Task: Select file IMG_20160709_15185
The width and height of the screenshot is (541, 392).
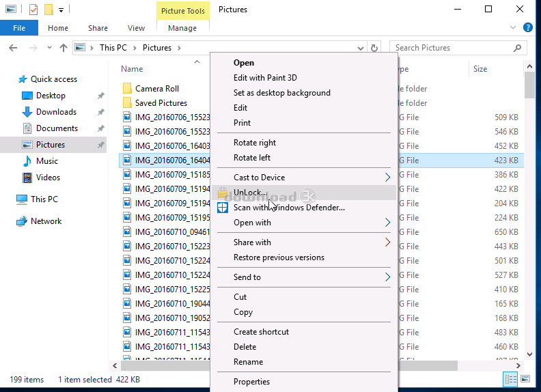Action: point(173,175)
